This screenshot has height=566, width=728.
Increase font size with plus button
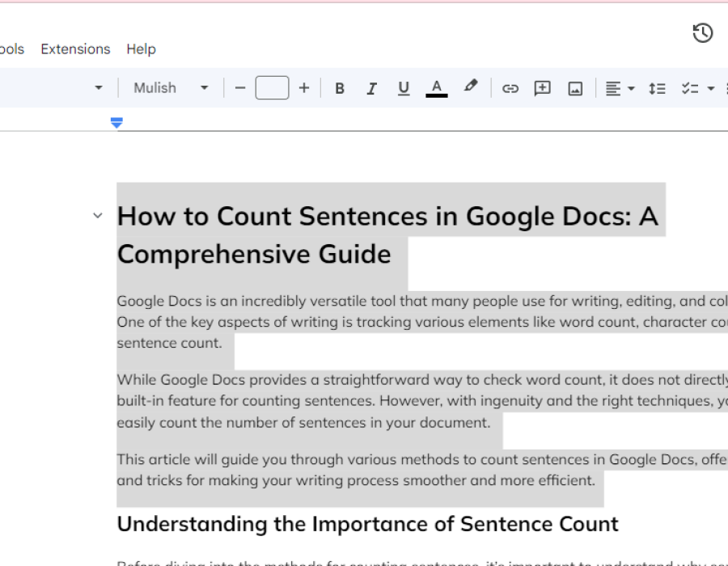(x=304, y=88)
